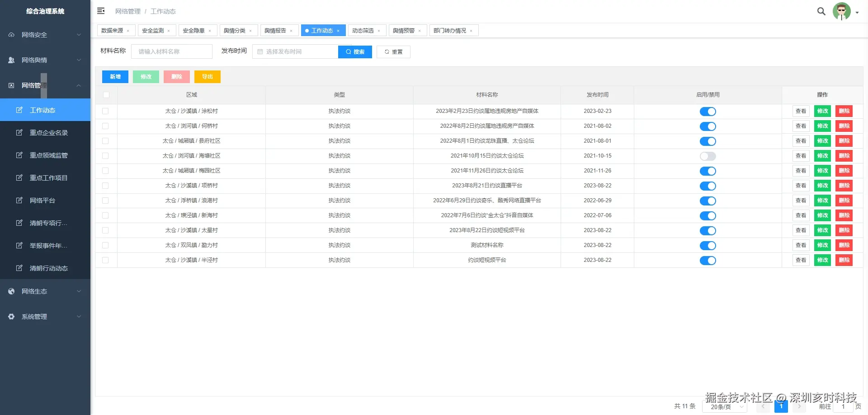Image resolution: width=868 pixels, height=415 pixels.
Task: Tick the checkbox for 太仓 / 沙溪镇 / 涂松村
Action: click(105, 111)
